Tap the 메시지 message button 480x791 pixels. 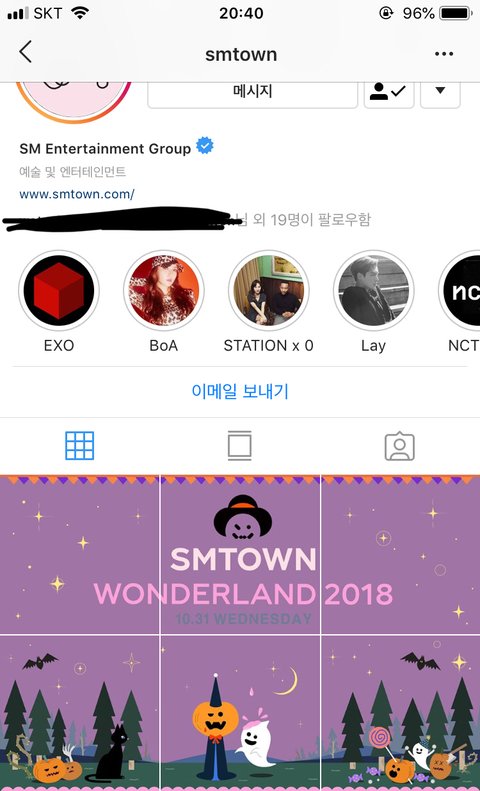pyautogui.click(x=253, y=92)
